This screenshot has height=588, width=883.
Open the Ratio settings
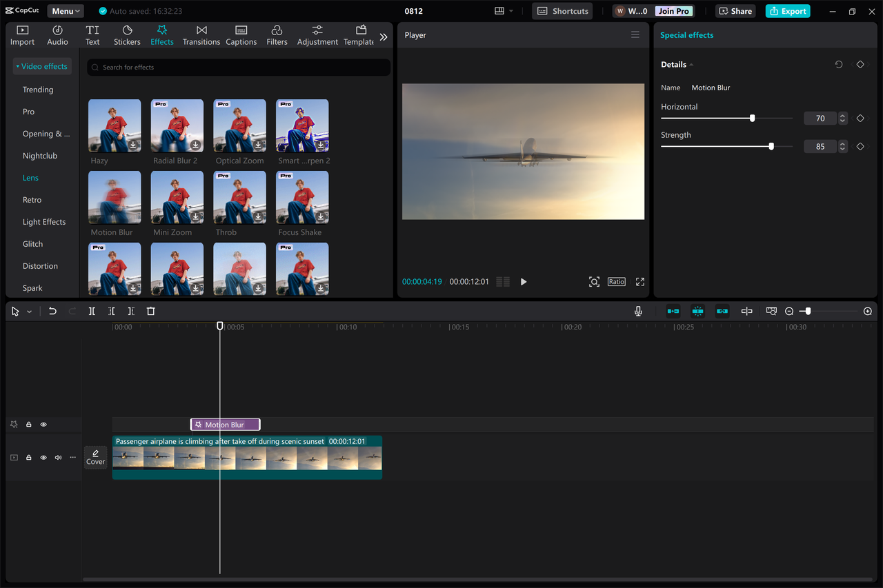(x=616, y=281)
